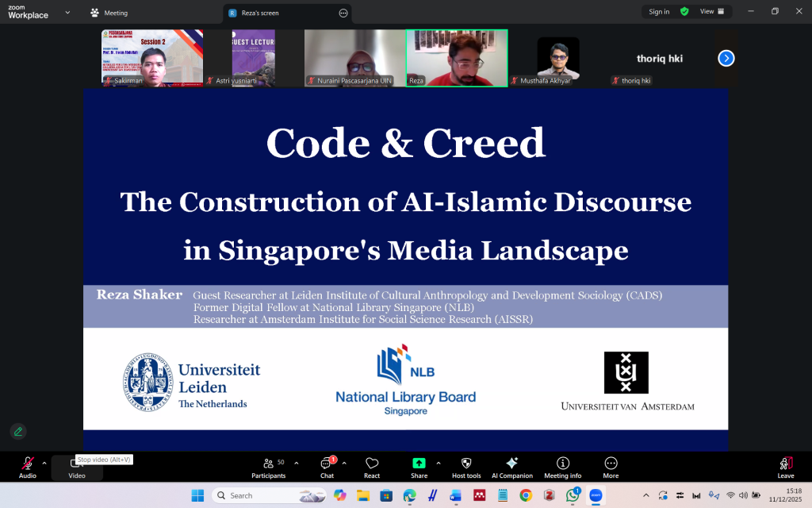Screen dimensions: 812x508
Task: Open the React emoji menu
Action: 372,468
